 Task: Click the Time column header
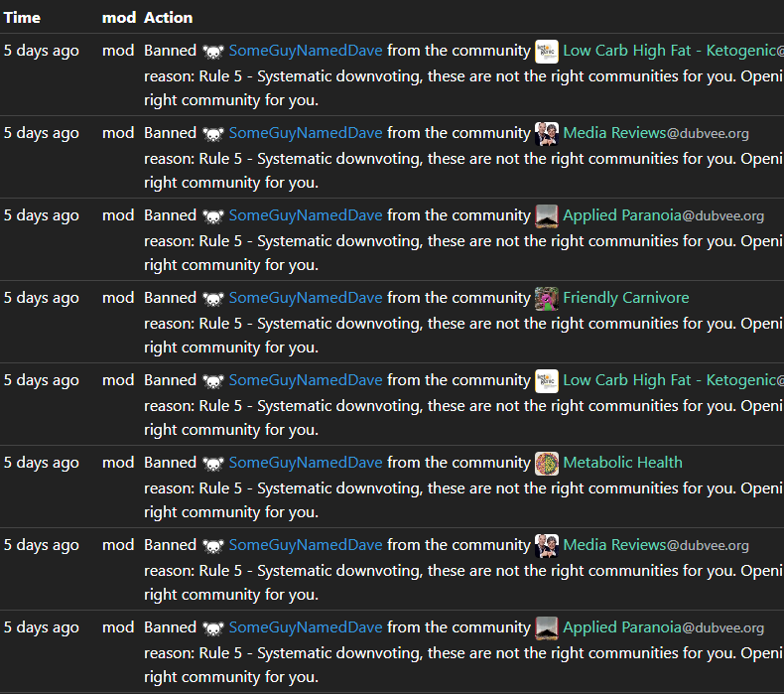click(22, 18)
